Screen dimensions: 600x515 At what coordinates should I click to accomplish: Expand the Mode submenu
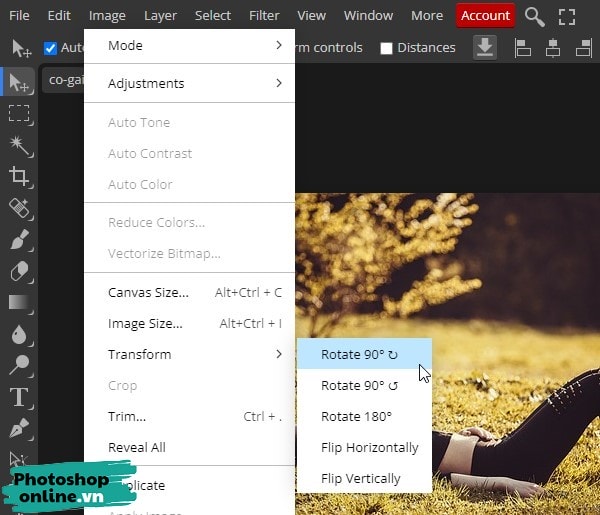tap(195, 45)
